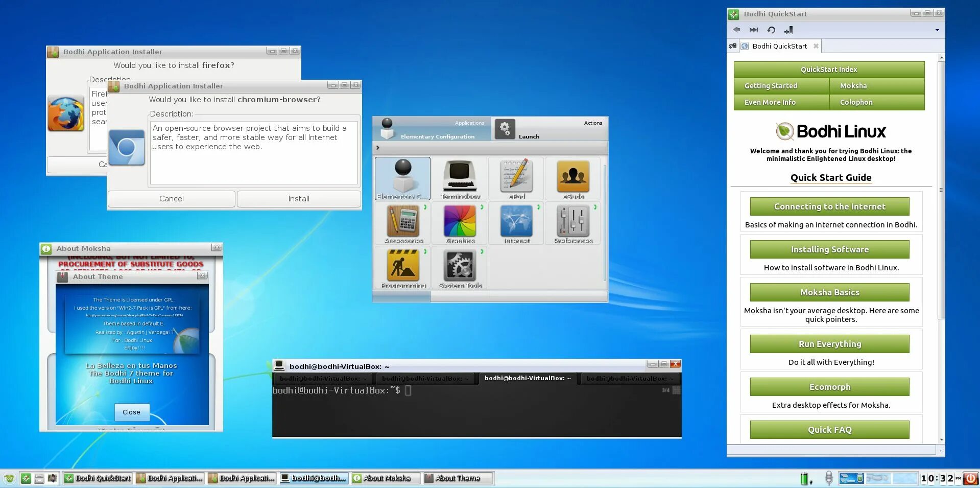Screen dimensions: 980x488
Task: Open the Applications tab in launcher
Action: tap(432, 129)
